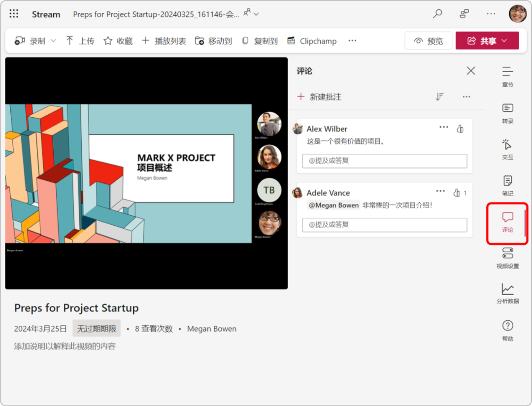Click the Preview (预览) button
The height and width of the screenshot is (406, 532).
[428, 41]
